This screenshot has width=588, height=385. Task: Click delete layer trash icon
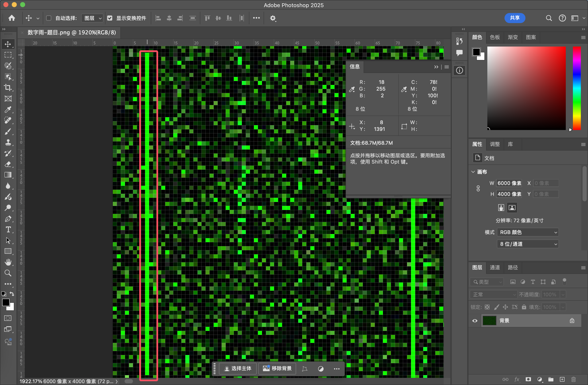coord(573,379)
